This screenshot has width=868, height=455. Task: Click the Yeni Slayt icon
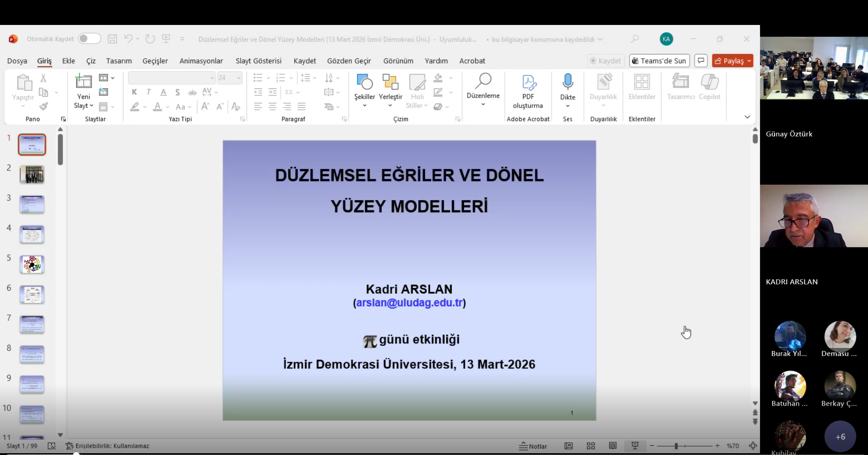[84, 82]
